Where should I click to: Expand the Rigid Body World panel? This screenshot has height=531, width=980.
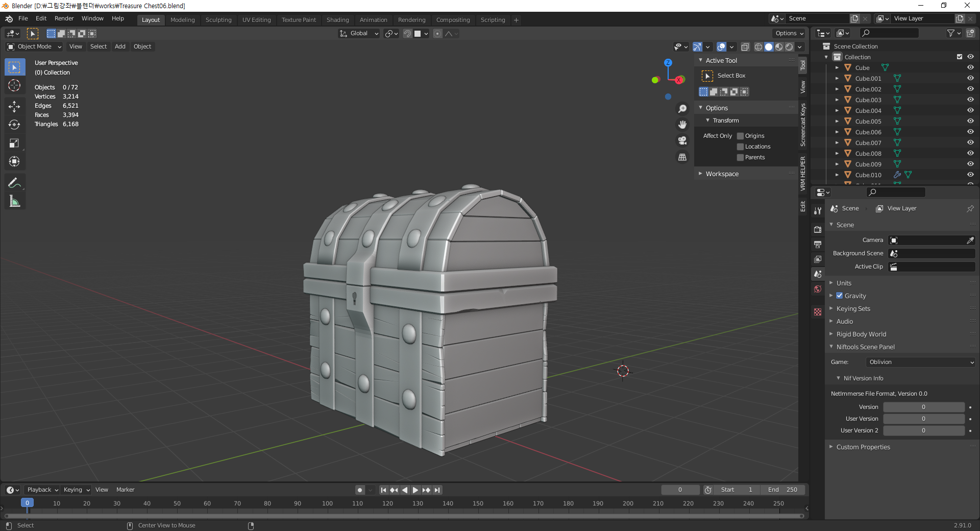pyautogui.click(x=861, y=334)
